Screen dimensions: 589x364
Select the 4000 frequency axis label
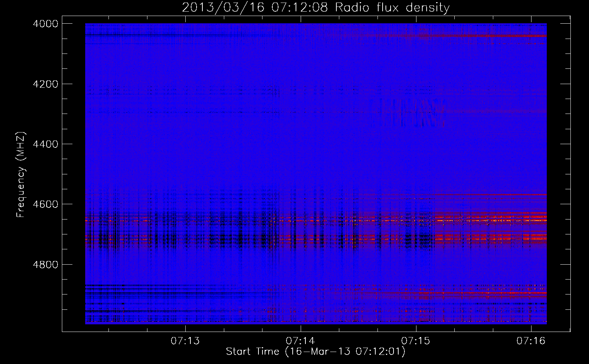[x=45, y=24]
